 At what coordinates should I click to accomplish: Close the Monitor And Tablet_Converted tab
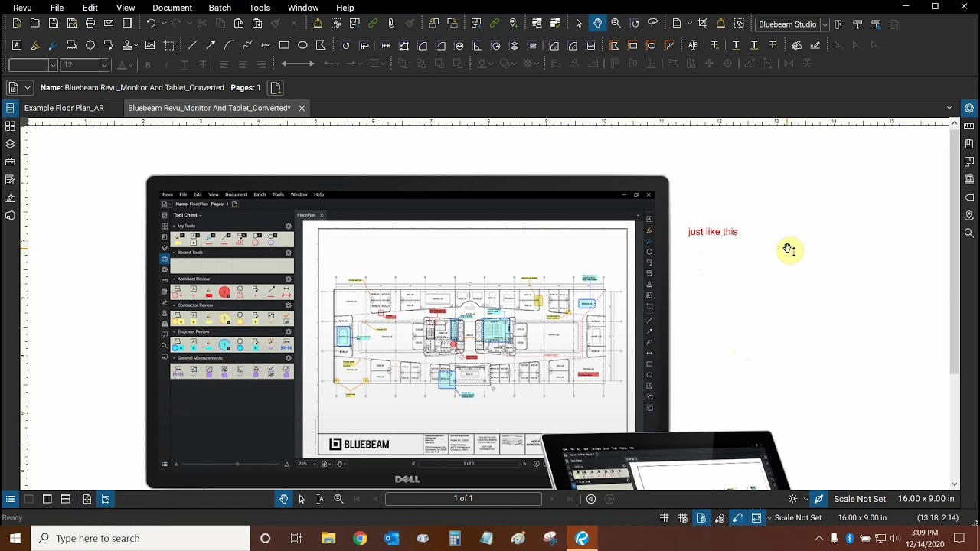[302, 108]
